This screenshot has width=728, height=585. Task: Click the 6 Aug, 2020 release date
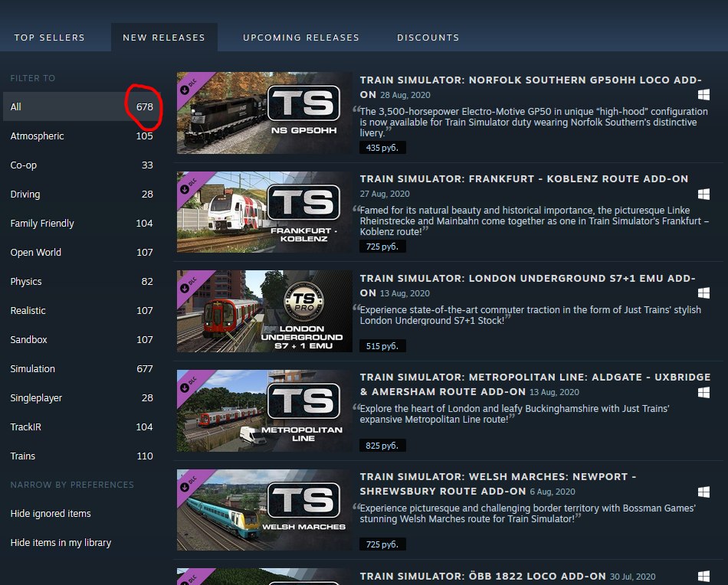[553, 492]
